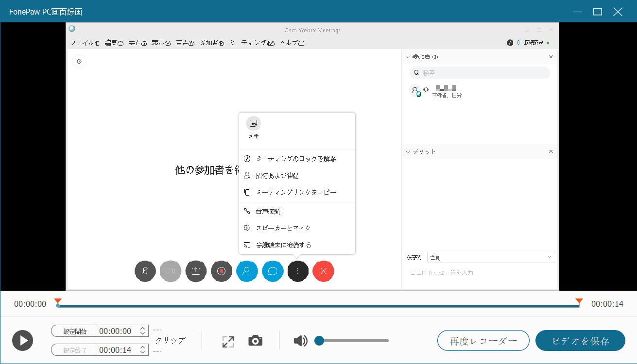Open the 編集 menu in Webex
The width and height of the screenshot is (637, 364).
(x=114, y=43)
